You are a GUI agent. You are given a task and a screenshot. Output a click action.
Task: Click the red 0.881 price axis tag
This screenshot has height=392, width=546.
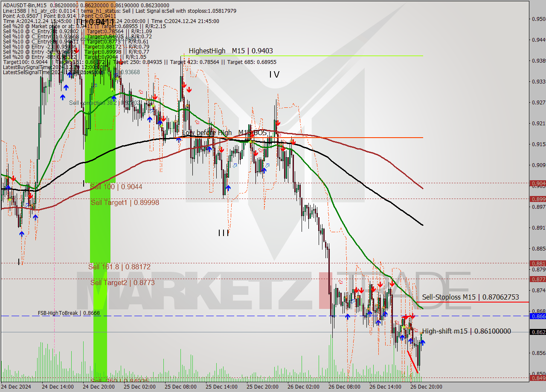pyautogui.click(x=537, y=263)
